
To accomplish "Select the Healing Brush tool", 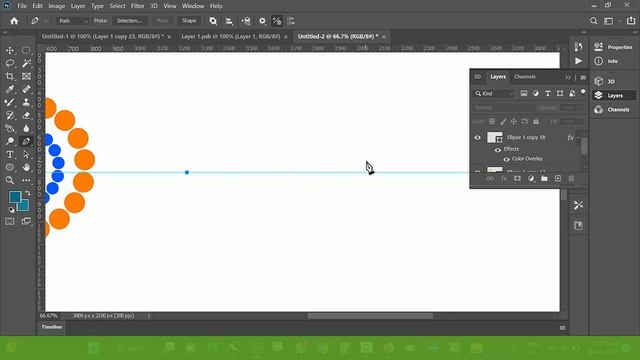I will click(26, 89).
